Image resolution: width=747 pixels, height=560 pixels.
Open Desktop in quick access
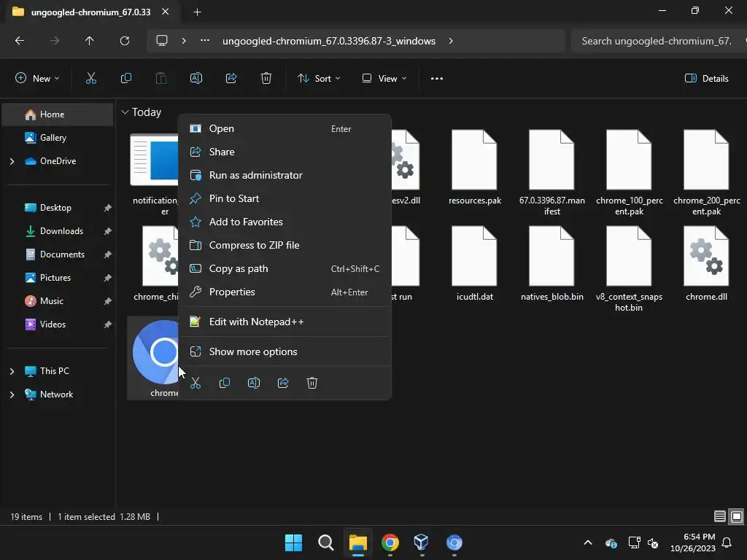tap(58, 208)
